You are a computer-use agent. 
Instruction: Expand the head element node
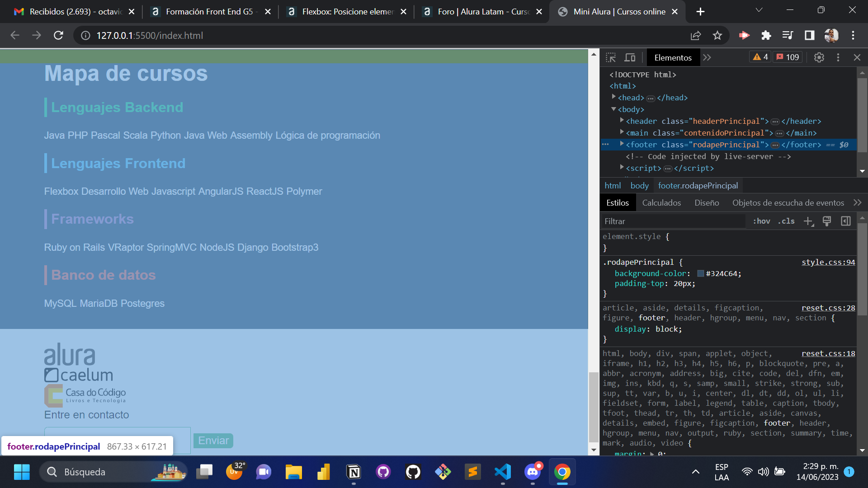(614, 97)
